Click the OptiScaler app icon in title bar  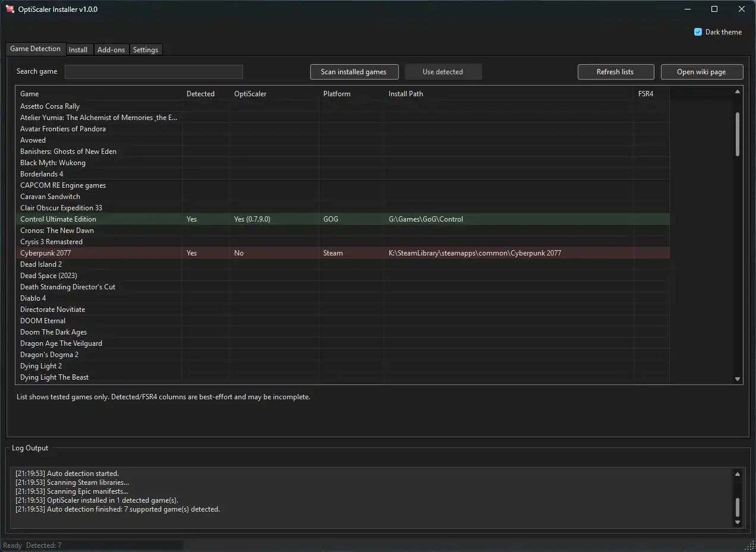[x=10, y=10]
